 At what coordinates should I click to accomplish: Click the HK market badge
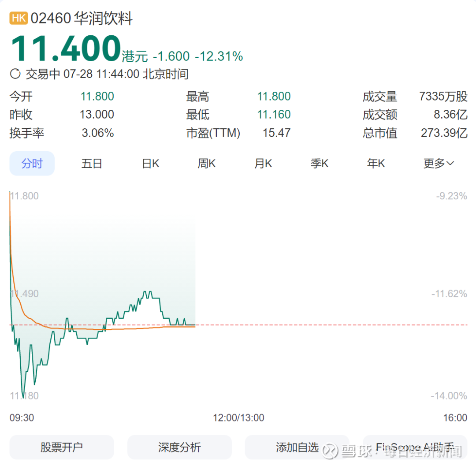[x=19, y=18]
